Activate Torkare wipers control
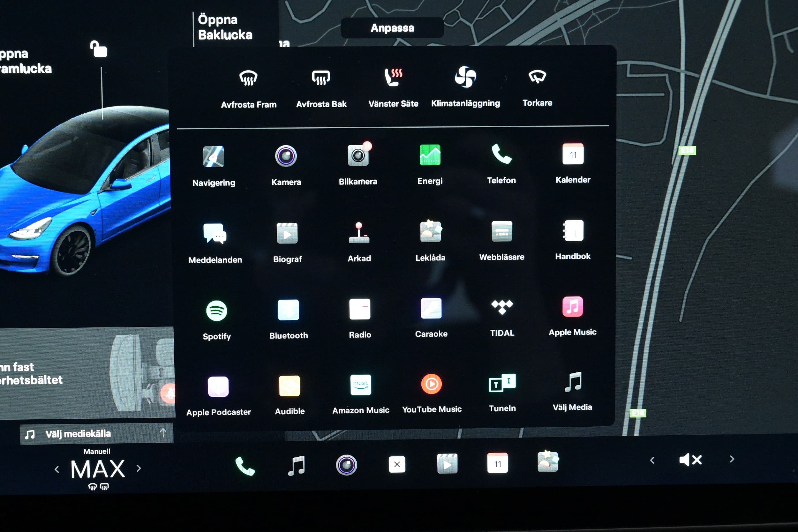 point(538,87)
